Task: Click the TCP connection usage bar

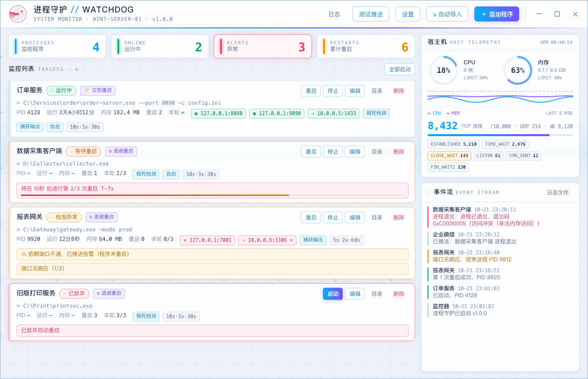Action: pos(500,135)
